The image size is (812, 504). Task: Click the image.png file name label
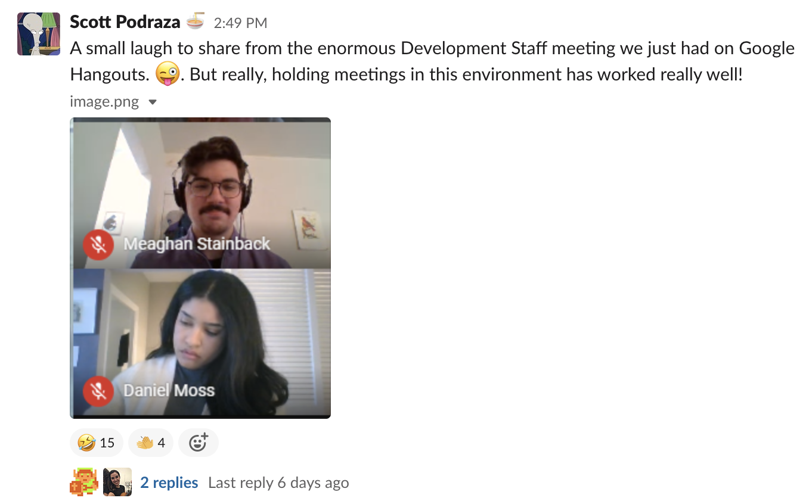coord(104,102)
